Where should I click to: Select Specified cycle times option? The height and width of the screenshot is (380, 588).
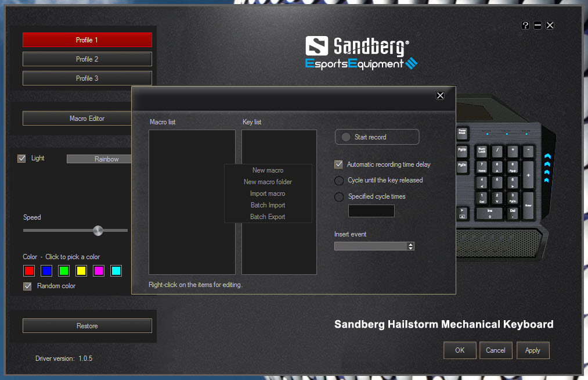click(x=339, y=197)
